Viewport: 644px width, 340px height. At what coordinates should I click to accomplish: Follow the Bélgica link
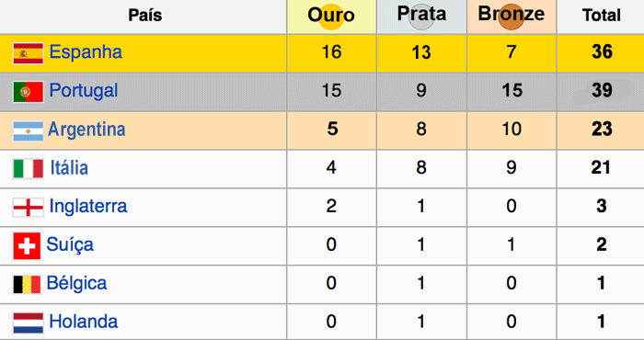click(76, 283)
